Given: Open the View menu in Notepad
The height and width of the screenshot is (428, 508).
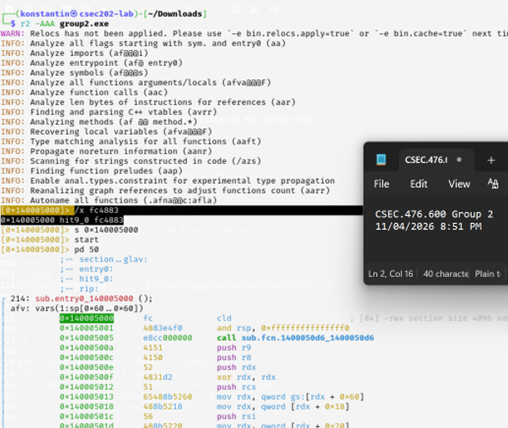Looking at the screenshot, I should coord(459,184).
